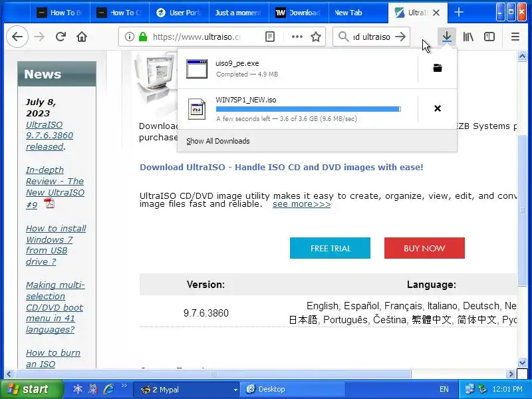This screenshot has width=532, height=399.
Task: Click Show All Downloads
Action: (x=317, y=141)
